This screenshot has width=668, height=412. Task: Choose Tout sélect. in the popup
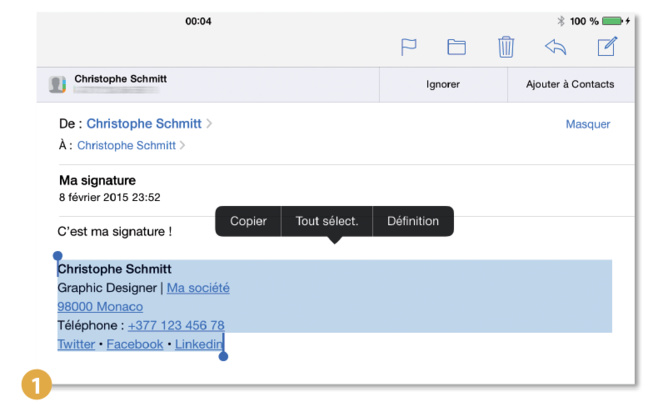point(327,221)
